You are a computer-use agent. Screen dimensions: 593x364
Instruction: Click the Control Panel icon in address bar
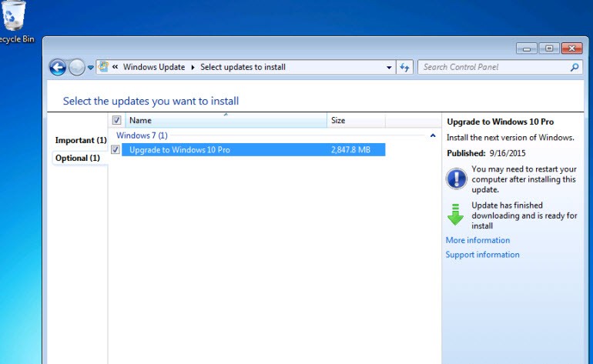[x=103, y=67]
